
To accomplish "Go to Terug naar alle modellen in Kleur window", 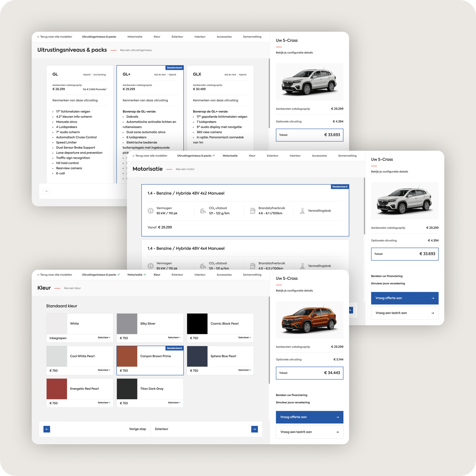I will click(55, 275).
